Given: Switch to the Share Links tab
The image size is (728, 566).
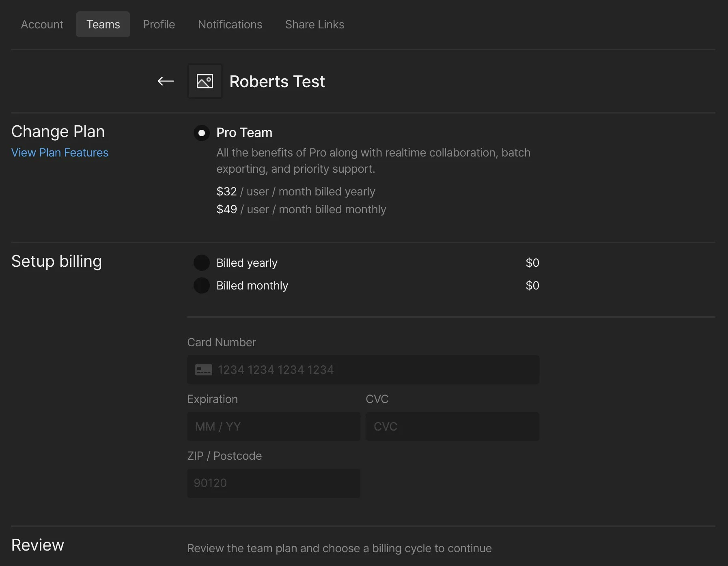Looking at the screenshot, I should pos(314,24).
